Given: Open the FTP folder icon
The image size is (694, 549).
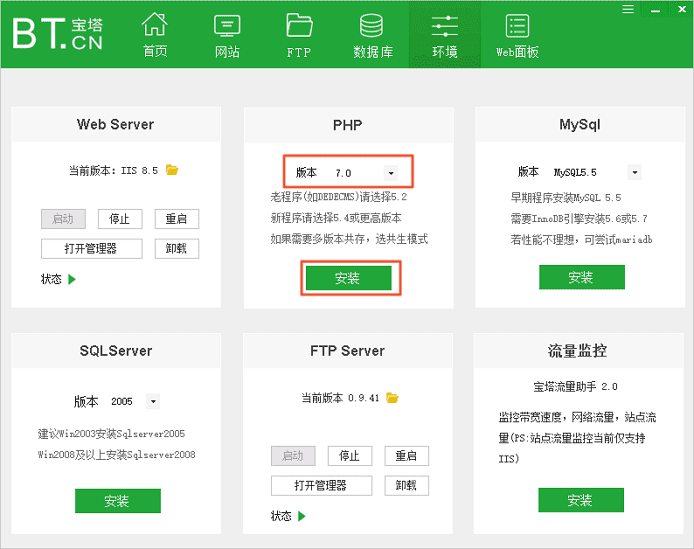Looking at the screenshot, I should pos(299,25).
